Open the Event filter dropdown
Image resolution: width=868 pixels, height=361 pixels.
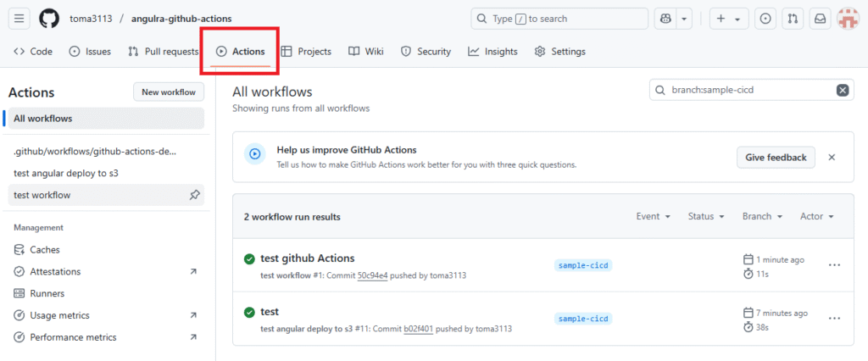tap(654, 216)
